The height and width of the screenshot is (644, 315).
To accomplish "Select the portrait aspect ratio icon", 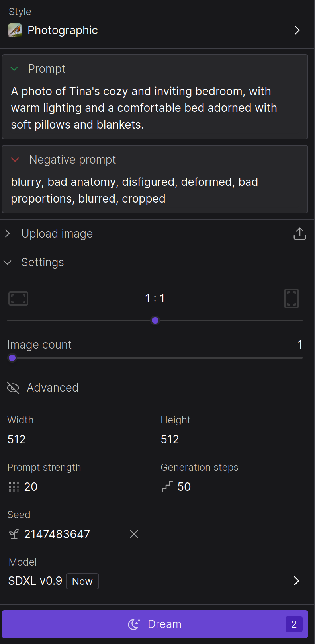I will pyautogui.click(x=292, y=298).
